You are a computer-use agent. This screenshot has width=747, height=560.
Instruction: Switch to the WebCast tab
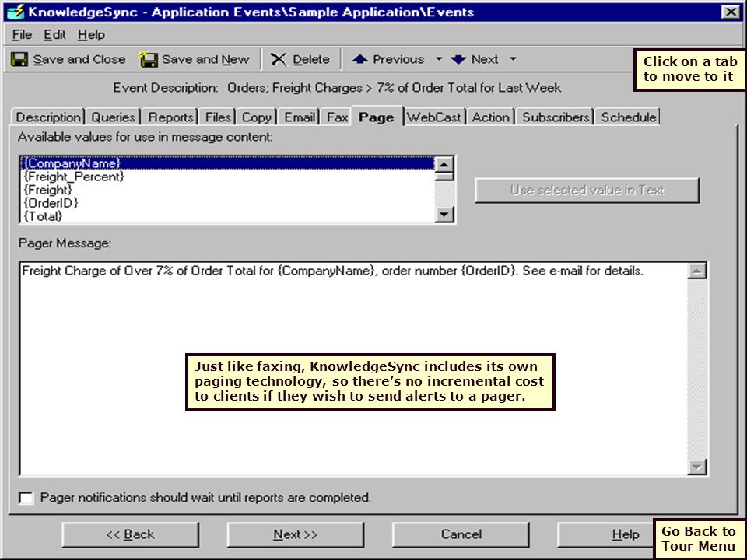point(434,117)
